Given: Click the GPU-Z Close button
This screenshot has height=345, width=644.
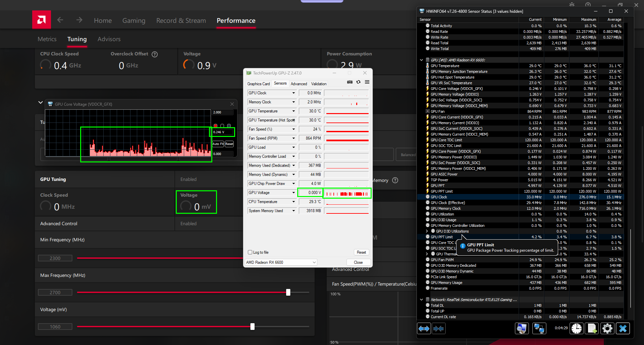Looking at the screenshot, I should (358, 262).
